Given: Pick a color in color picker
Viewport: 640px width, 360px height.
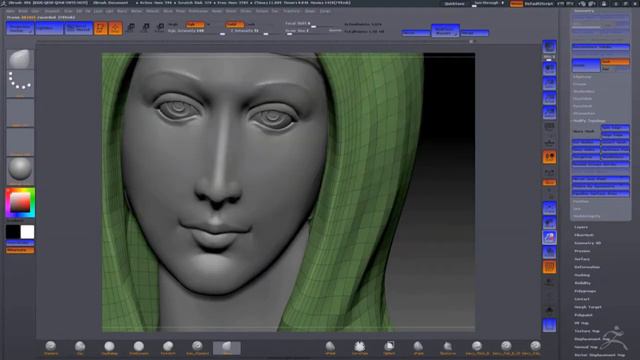Looking at the screenshot, I should [x=20, y=203].
